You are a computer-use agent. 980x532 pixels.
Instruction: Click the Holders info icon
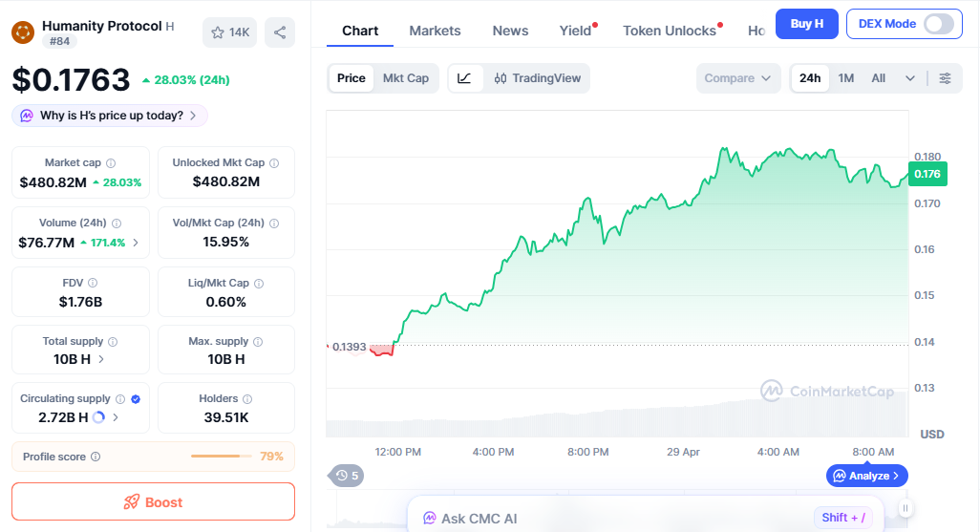coord(247,399)
